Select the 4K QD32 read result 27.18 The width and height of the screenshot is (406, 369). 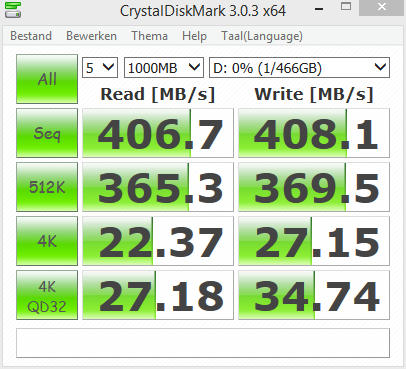click(158, 295)
